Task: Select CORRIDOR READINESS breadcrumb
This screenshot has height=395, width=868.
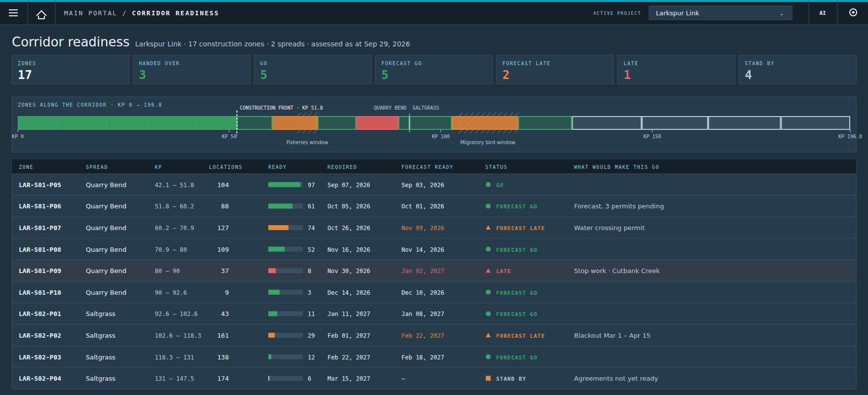Action: click(x=175, y=13)
